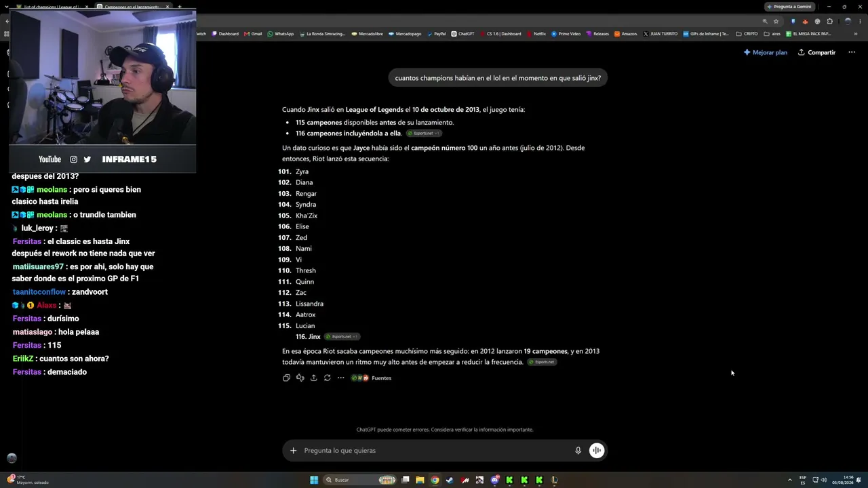This screenshot has width=868, height=488.
Task: Open Steam from the taskbar
Action: click(450, 480)
